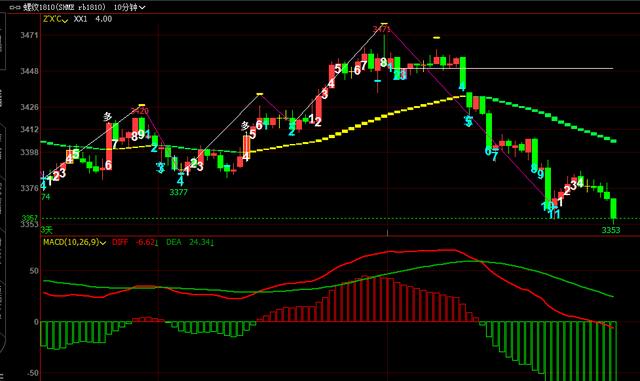This screenshot has width=640, height=381.
Task: Click the 3353 low price label
Action: 611,230
